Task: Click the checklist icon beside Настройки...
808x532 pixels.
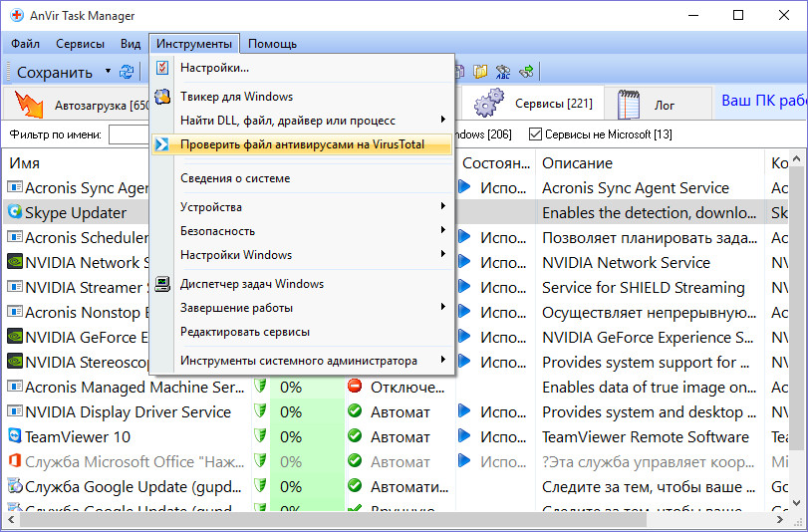Action: [x=162, y=68]
